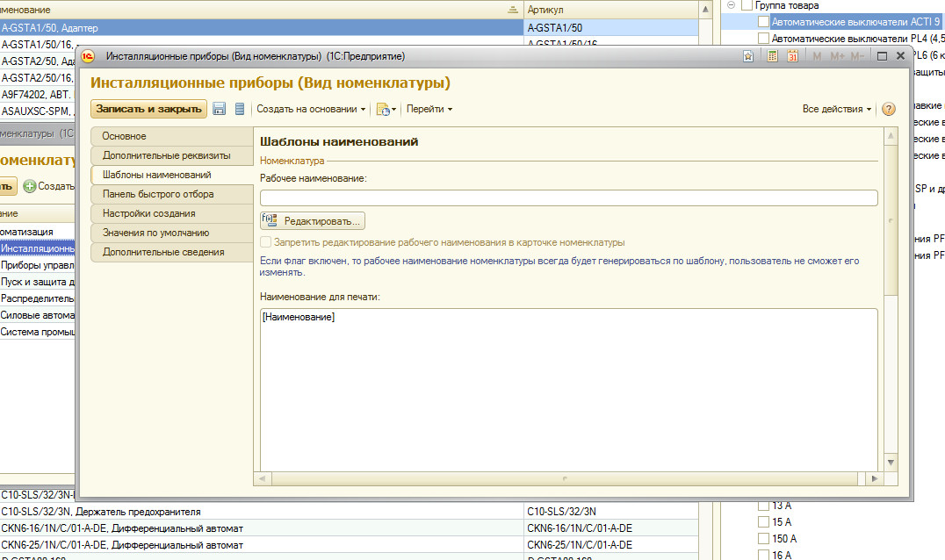This screenshot has height=560, width=945.
Task: Open the 'Перейти' dropdown menu
Action: (x=429, y=109)
